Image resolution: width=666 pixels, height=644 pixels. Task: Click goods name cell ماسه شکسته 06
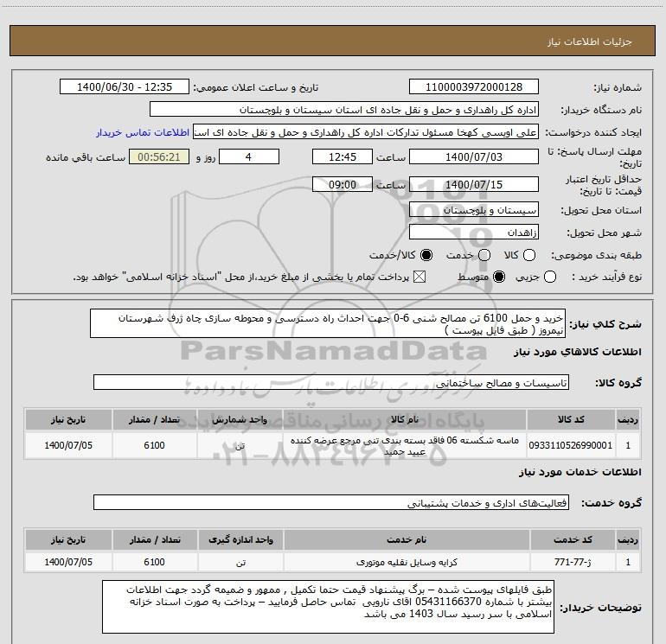tap(405, 446)
